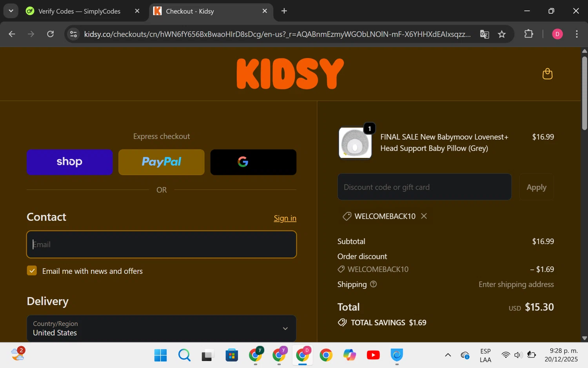Remove the WELCOMEBACK10 discount code
This screenshot has height=368, width=588.
click(x=424, y=216)
